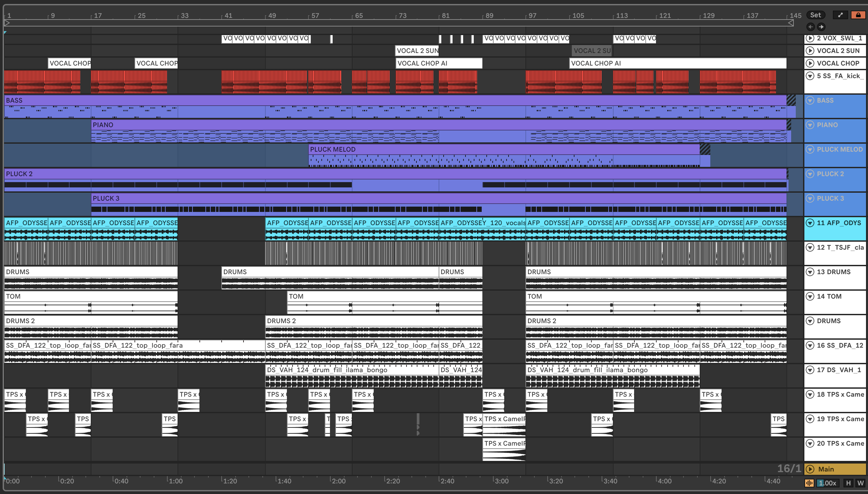Select first DS_VAH_124_drum_fill_ilama_bongo clip
Image resolution: width=868 pixels, height=494 pixels.
point(352,376)
